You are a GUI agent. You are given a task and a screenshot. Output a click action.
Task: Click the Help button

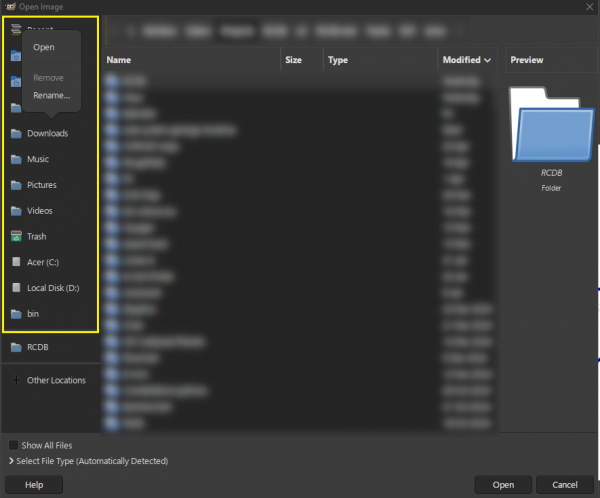pos(34,485)
